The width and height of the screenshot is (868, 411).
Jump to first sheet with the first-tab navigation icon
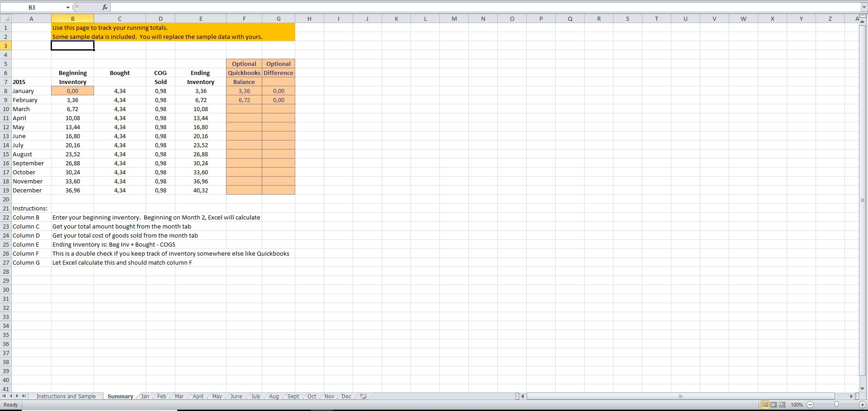[x=4, y=396]
